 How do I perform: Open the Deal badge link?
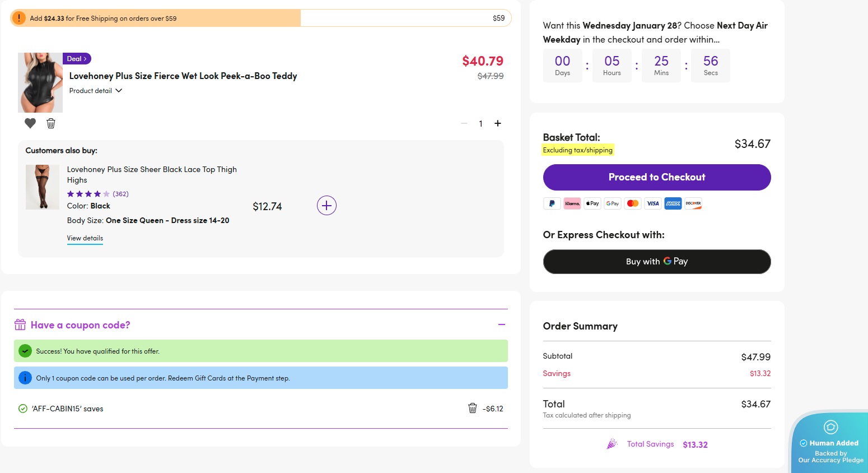(77, 59)
